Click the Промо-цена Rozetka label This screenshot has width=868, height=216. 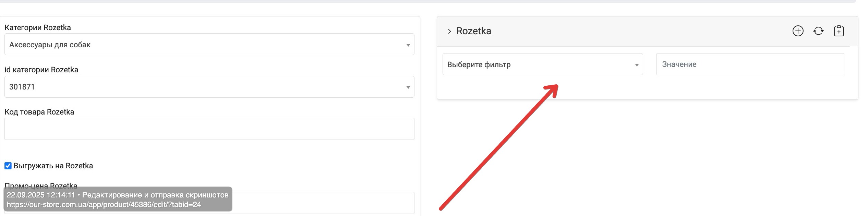pyautogui.click(x=41, y=185)
